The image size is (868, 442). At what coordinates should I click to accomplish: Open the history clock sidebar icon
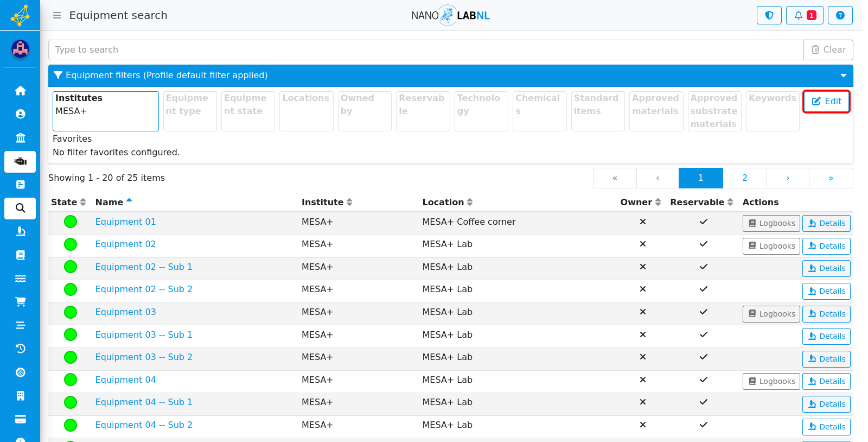pyautogui.click(x=21, y=349)
